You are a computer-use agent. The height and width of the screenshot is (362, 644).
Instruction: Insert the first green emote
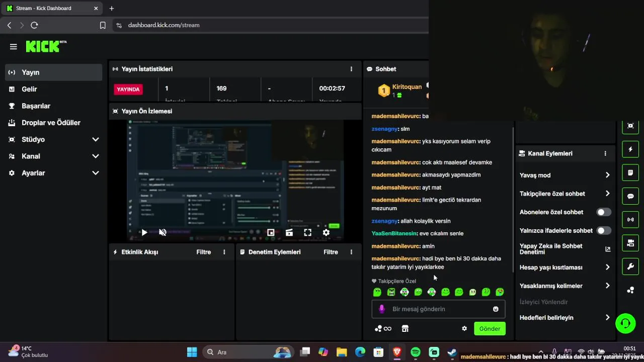(377, 292)
